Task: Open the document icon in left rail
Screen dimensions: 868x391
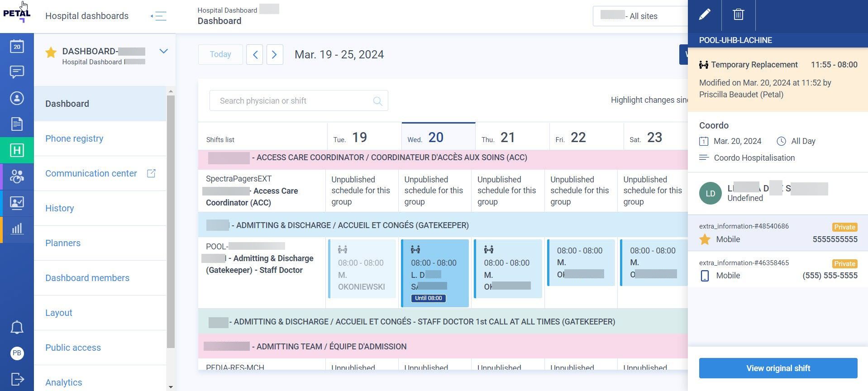Action: coord(17,124)
